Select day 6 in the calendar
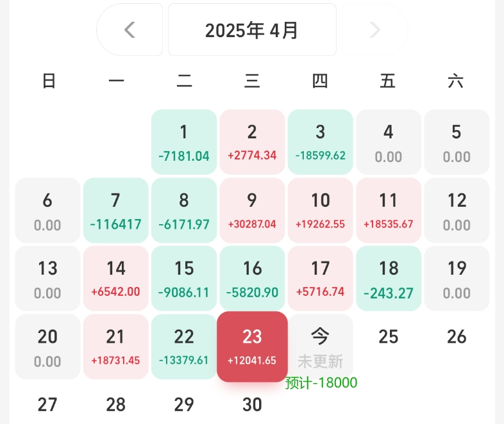The height and width of the screenshot is (424, 504). pos(47,210)
